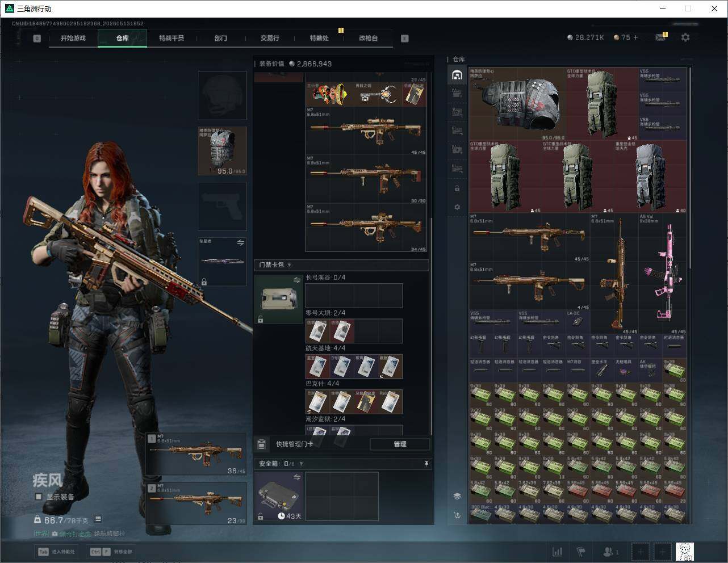
Task: Click the empty helmet equipment slot
Action: (x=223, y=95)
